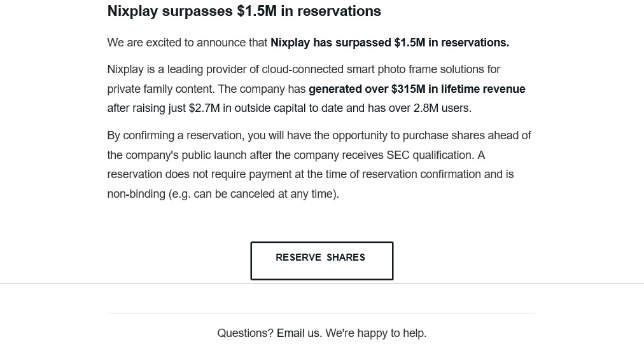Open the Email us link

tap(298, 333)
